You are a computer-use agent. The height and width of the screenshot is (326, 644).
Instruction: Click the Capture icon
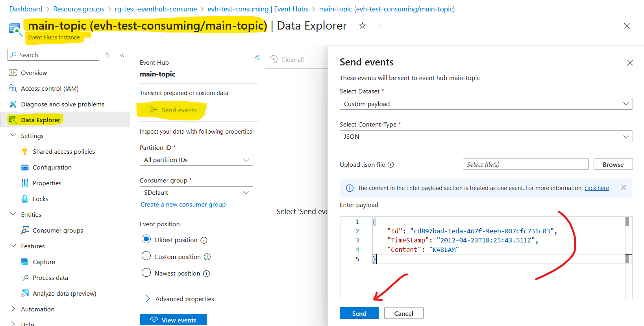[25, 262]
